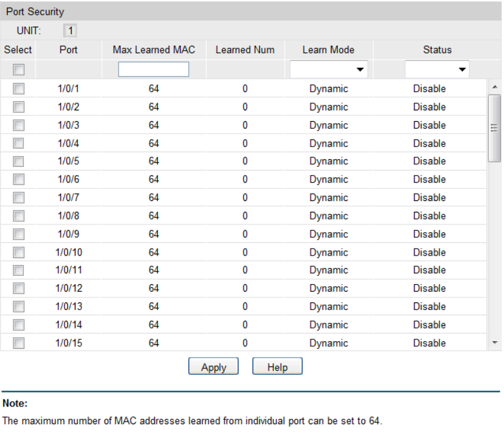
Task: Click the Max Learned MAC input field
Action: [153, 69]
